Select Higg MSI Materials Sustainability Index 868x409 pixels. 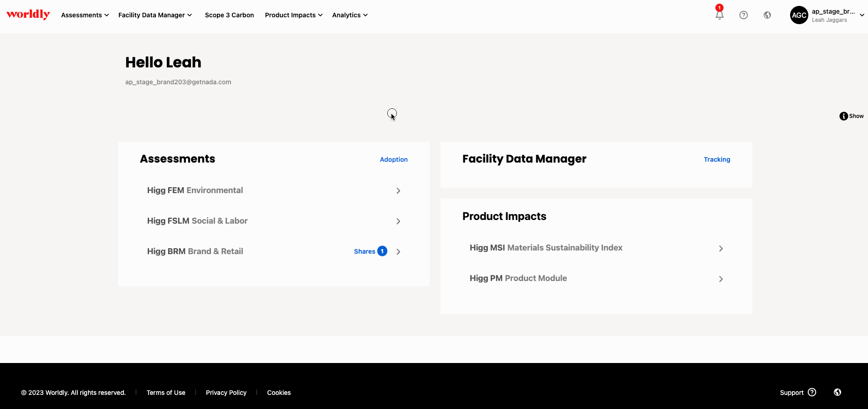point(546,248)
